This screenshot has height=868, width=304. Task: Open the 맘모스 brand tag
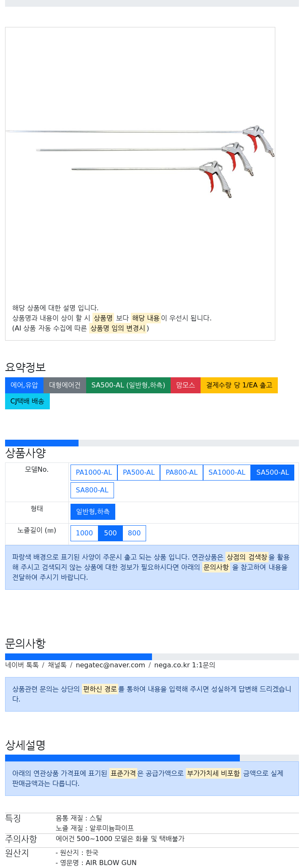(x=185, y=385)
